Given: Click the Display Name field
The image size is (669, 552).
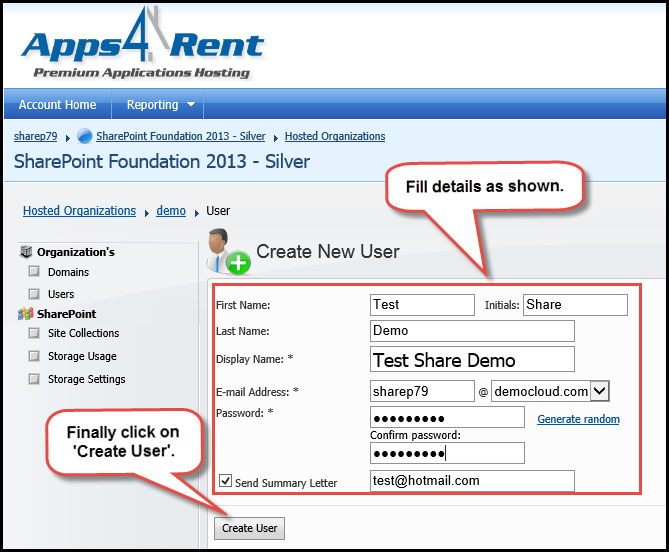Looking at the screenshot, I should click(472, 359).
